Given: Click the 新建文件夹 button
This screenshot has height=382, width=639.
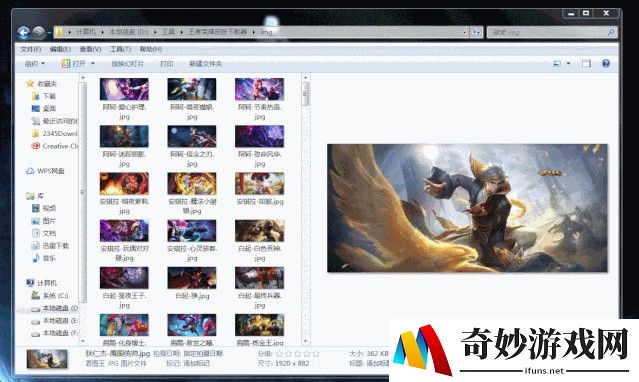Looking at the screenshot, I should [x=205, y=64].
